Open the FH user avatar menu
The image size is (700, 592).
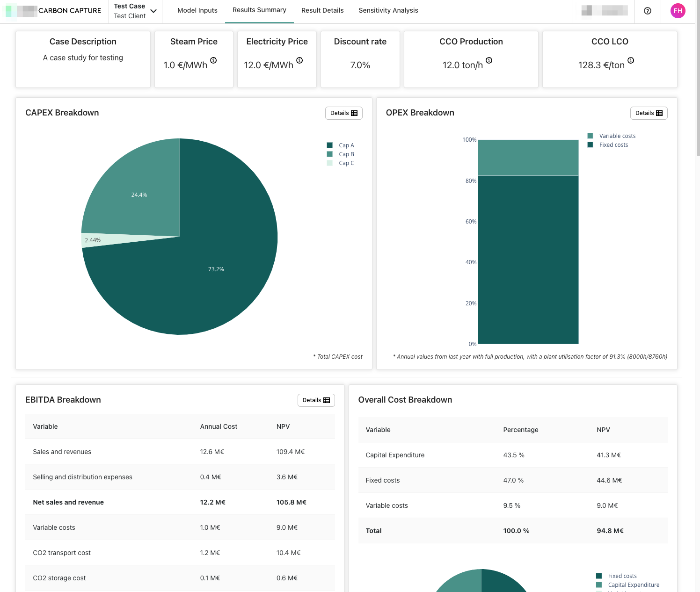click(x=678, y=11)
